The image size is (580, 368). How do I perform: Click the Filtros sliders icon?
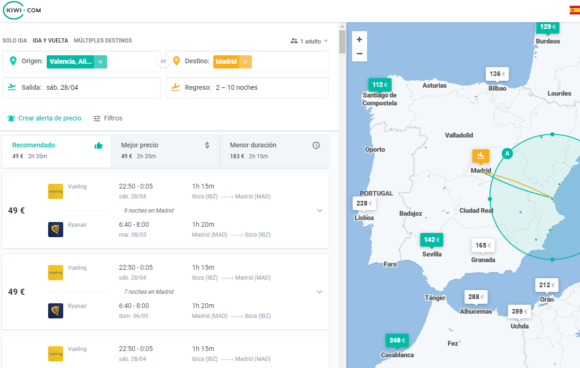[97, 118]
